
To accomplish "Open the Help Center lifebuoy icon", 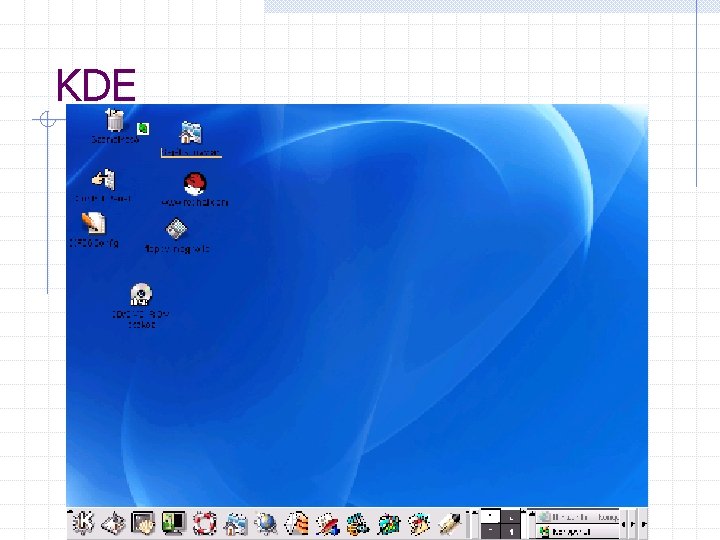I will coord(204,523).
